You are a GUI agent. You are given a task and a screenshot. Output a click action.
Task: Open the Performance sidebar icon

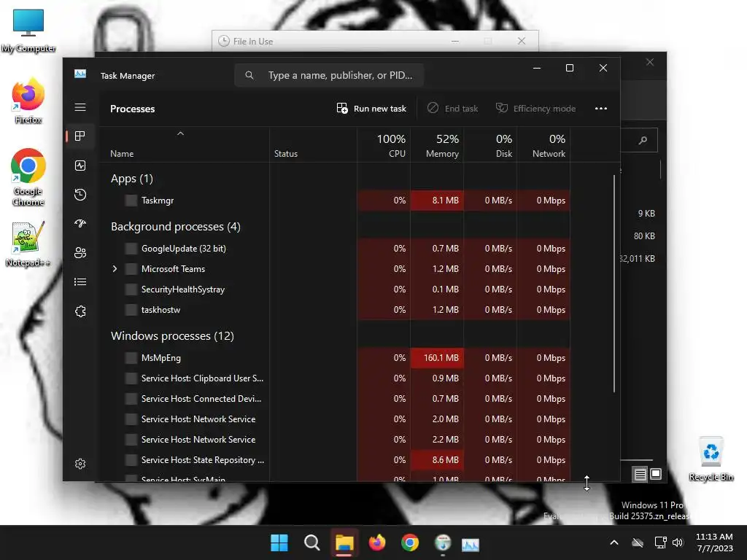point(80,166)
